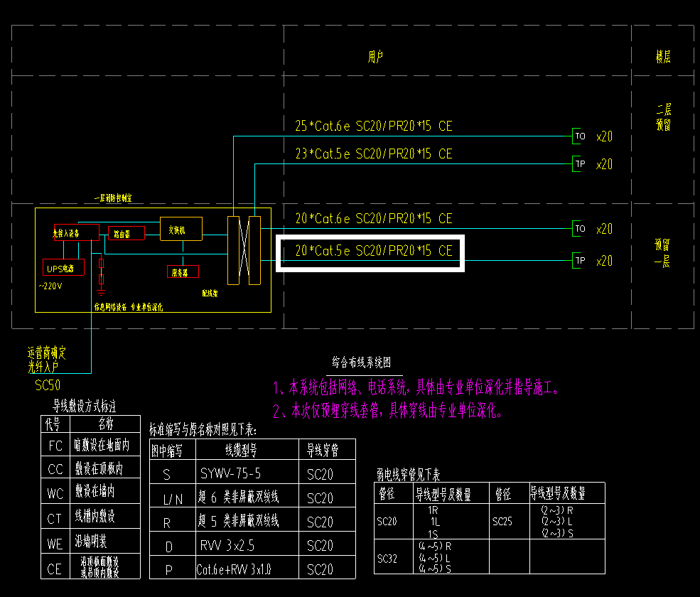Click the x20 count beside the 25*Cat.6e outlet

[605, 136]
